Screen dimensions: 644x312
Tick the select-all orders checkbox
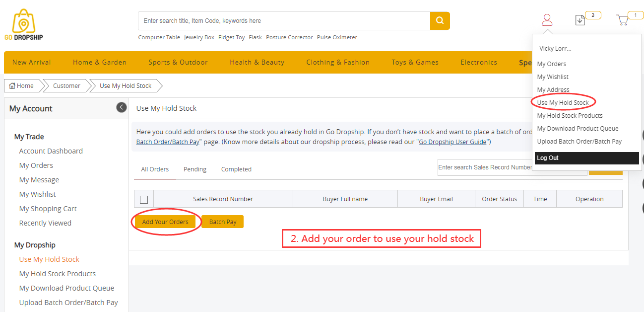coord(144,199)
